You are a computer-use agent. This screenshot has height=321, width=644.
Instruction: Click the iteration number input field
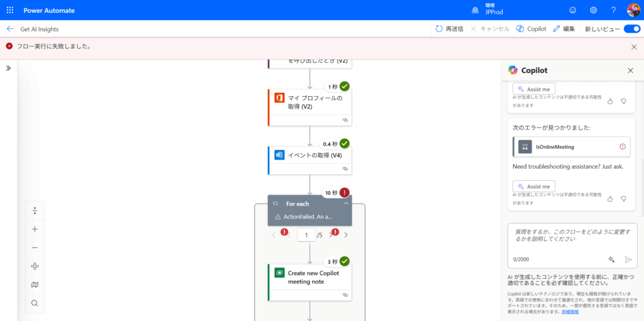(x=306, y=235)
